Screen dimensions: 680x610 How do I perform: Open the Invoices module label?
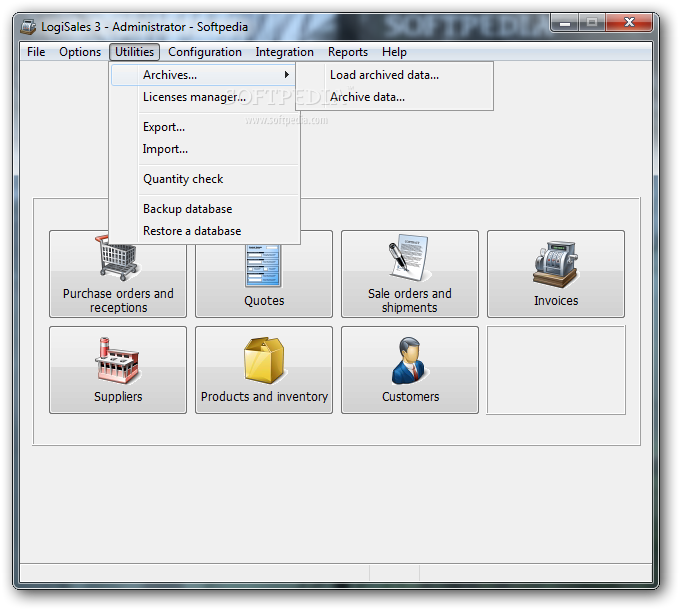pos(556,301)
